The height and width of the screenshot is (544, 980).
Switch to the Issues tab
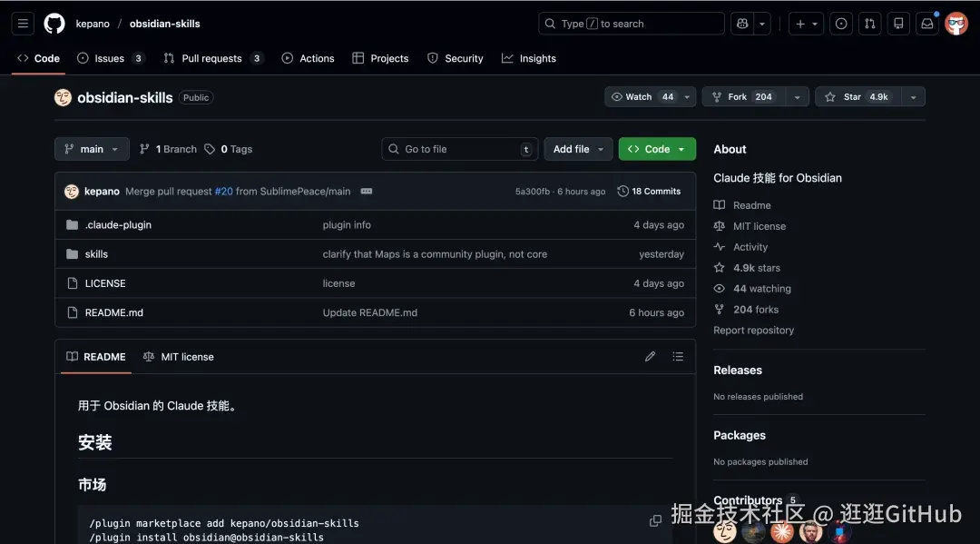[x=110, y=58]
